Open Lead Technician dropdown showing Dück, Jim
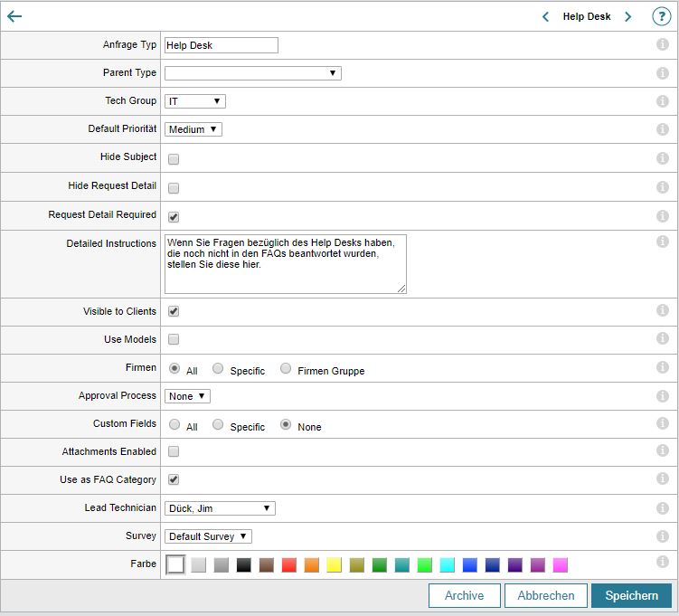The image size is (679, 616). [x=220, y=508]
